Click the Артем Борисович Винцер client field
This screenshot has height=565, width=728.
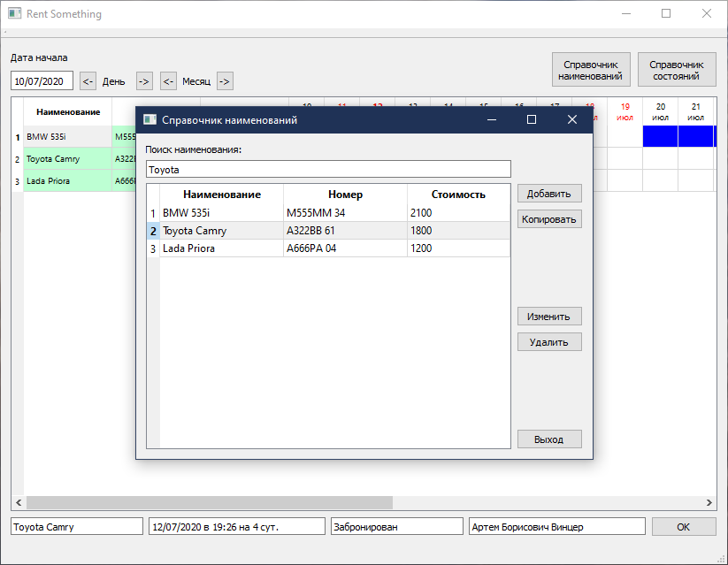557,527
